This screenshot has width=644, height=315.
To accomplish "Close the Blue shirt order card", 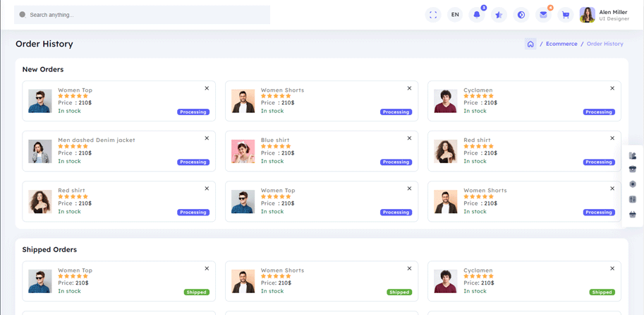I will [409, 138].
